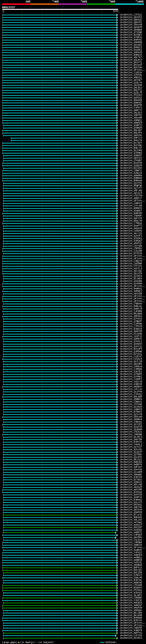Open the hit UniRef100_C3TS12
This screenshot has width=146, height=644.
point(131,15)
